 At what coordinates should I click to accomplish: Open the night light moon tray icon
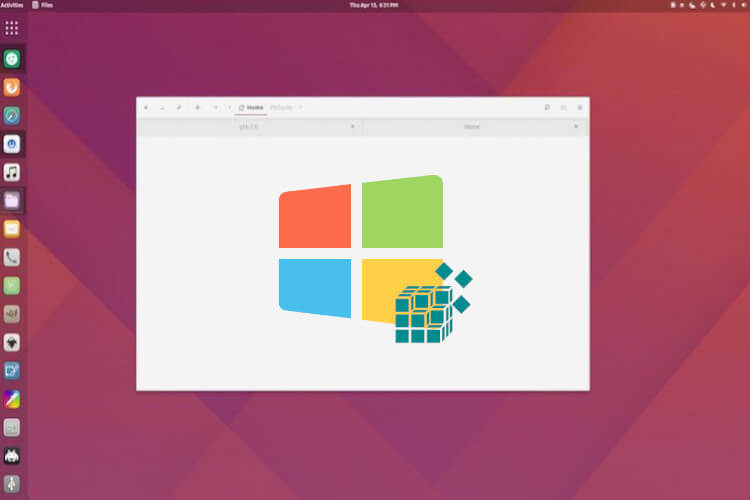[713, 5]
